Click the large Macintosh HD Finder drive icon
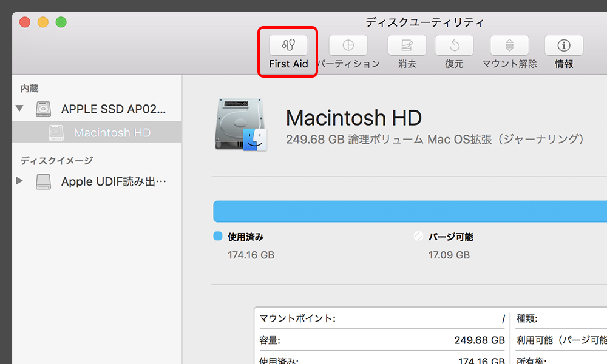 pos(241,124)
